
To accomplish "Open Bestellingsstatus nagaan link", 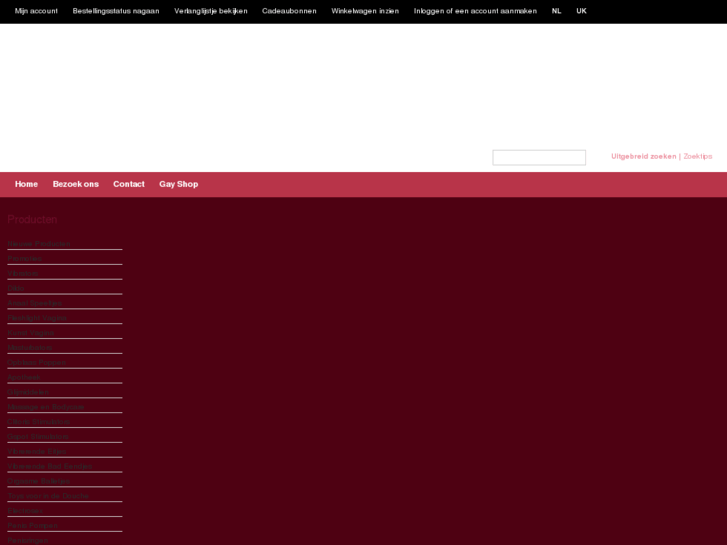I will (116, 11).
